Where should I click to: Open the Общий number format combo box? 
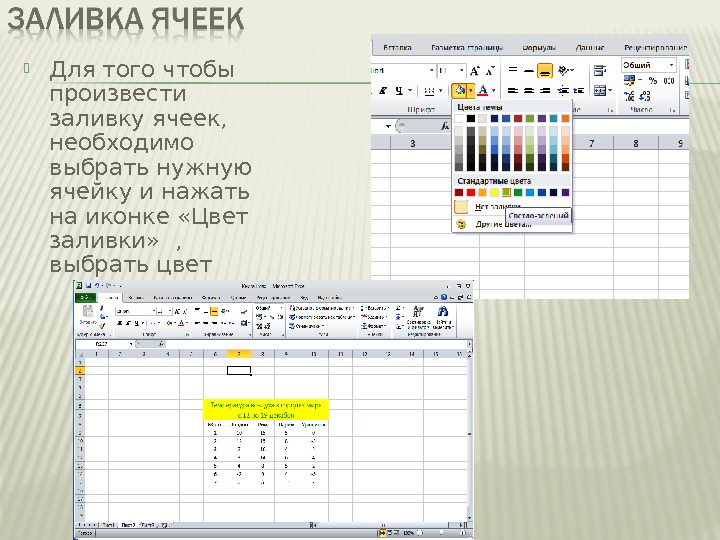coord(649,65)
